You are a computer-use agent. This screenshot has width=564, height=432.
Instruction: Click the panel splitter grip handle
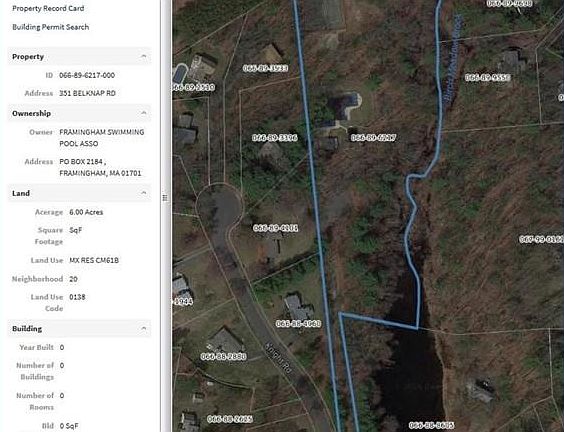pos(165,198)
